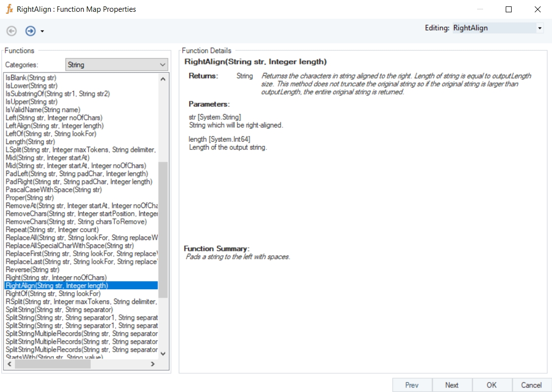Click the horizontal scroll right arrow
The height and width of the screenshot is (392, 552).
pyautogui.click(x=153, y=364)
